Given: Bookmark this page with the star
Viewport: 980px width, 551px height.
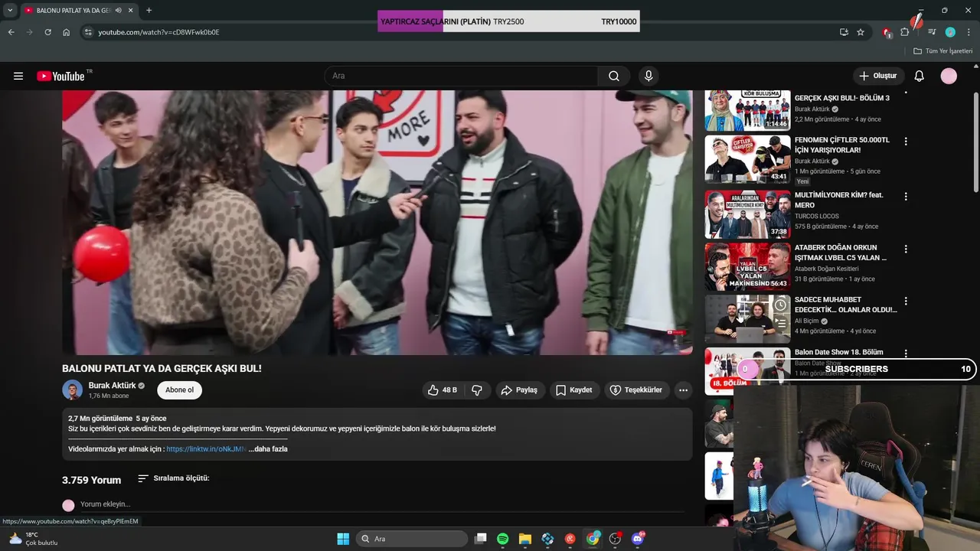Looking at the screenshot, I should tap(861, 32).
